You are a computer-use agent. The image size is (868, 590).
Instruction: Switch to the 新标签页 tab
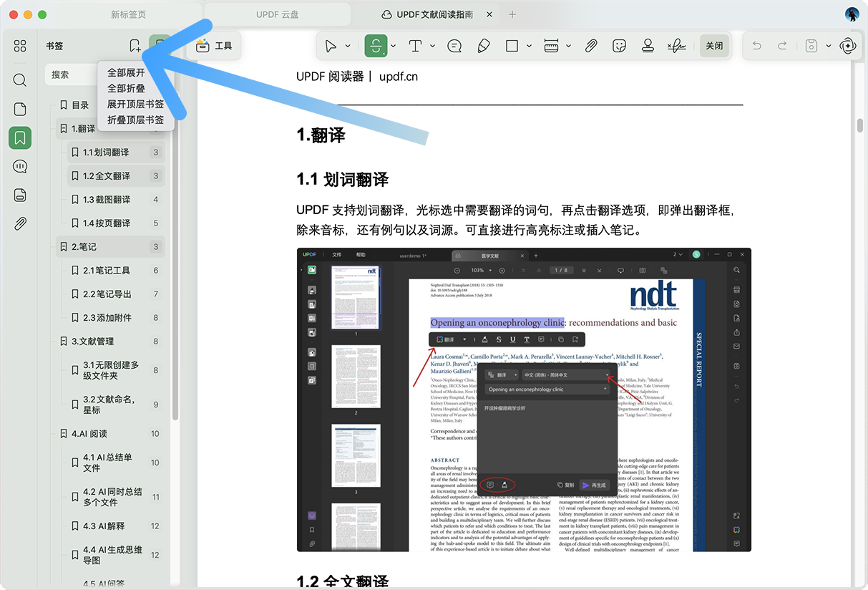pyautogui.click(x=128, y=14)
